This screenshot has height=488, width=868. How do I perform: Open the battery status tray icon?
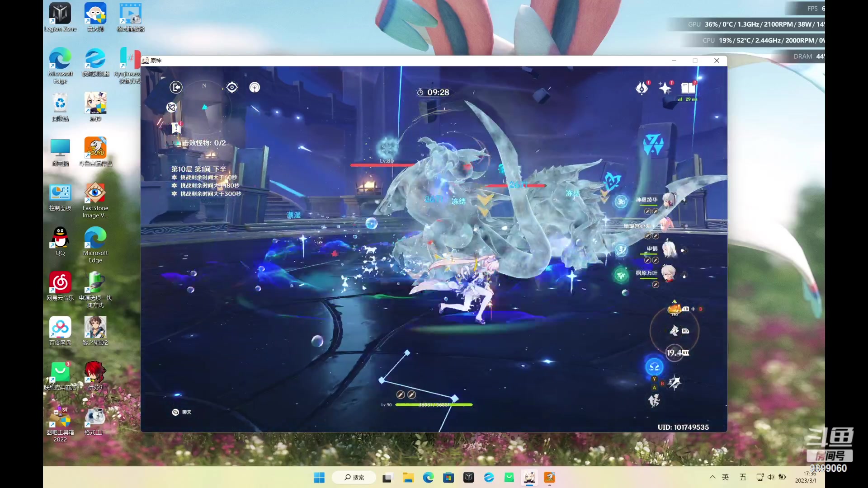click(x=782, y=477)
